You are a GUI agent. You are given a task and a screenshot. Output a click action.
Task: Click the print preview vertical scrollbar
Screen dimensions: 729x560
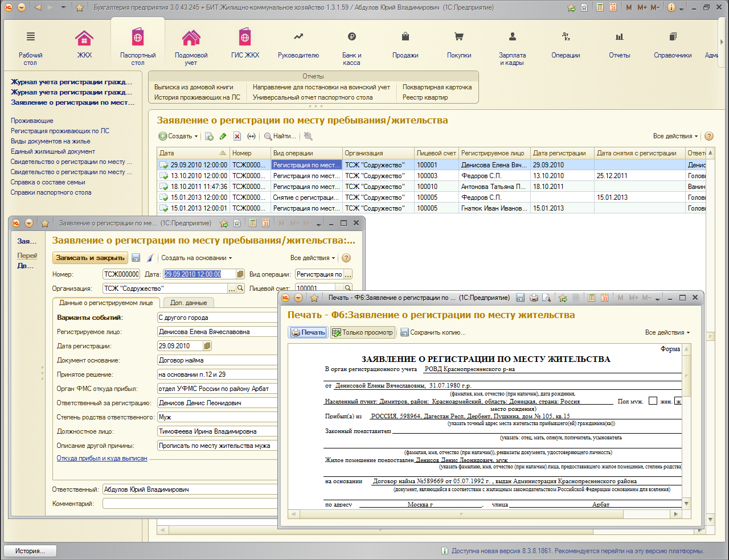[686, 426]
